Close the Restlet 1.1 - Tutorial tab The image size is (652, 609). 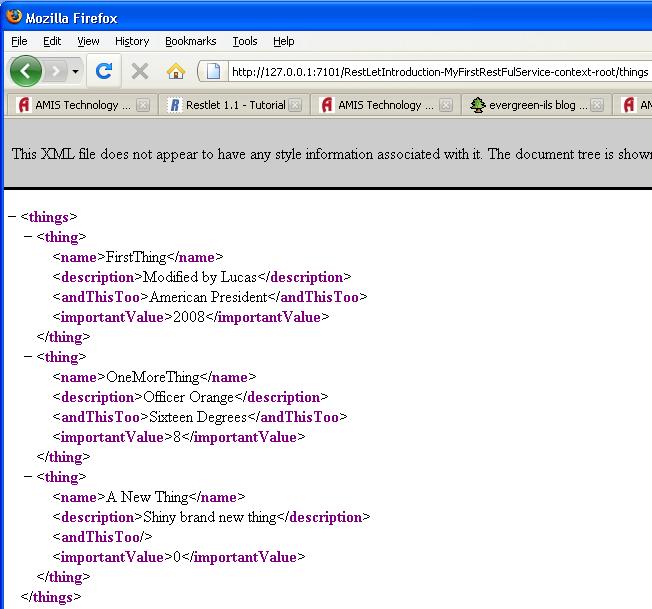(296, 105)
